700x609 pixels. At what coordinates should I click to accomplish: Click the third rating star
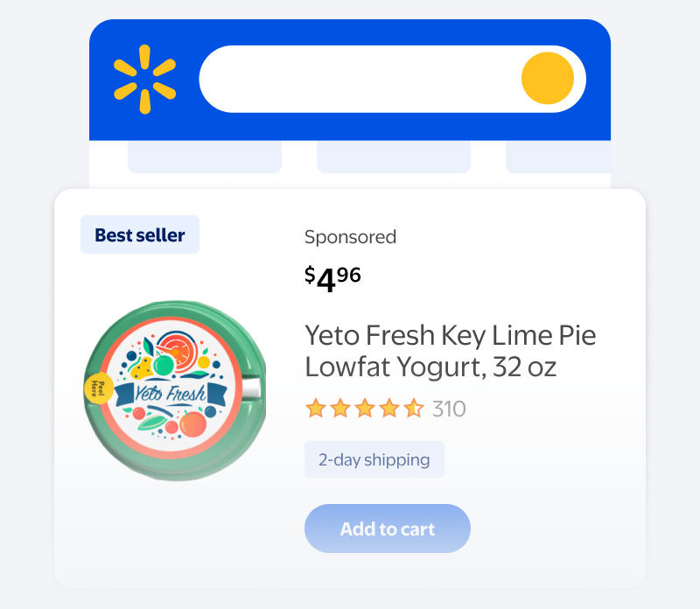(364, 409)
